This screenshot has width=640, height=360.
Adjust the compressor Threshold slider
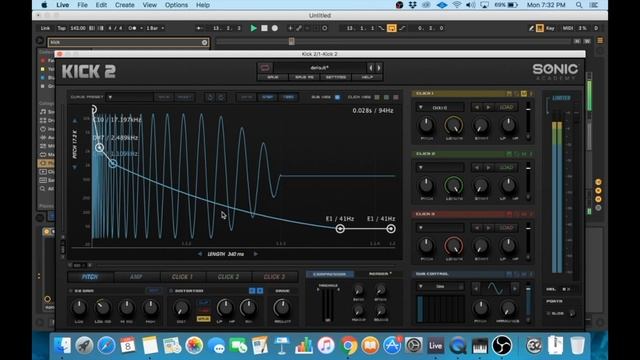point(328,304)
